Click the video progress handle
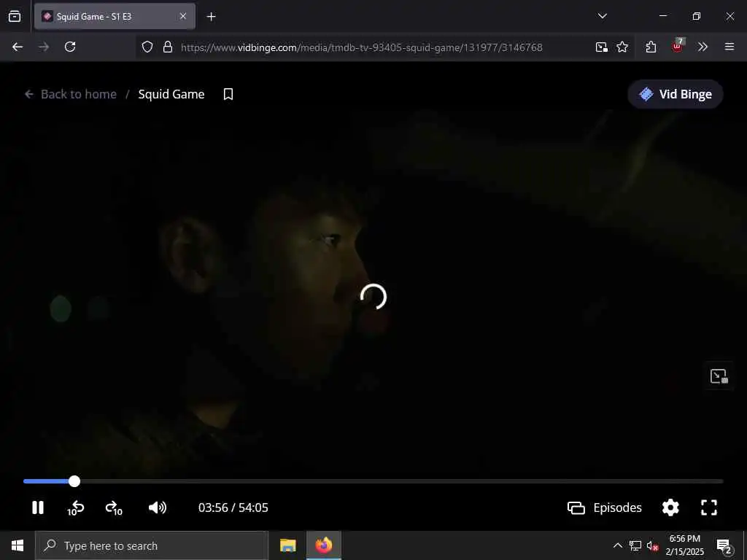The height and width of the screenshot is (560, 747). (74, 481)
